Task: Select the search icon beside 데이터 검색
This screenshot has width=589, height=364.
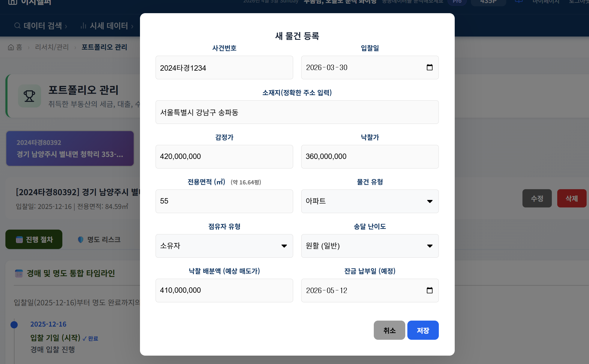Action: click(x=17, y=25)
